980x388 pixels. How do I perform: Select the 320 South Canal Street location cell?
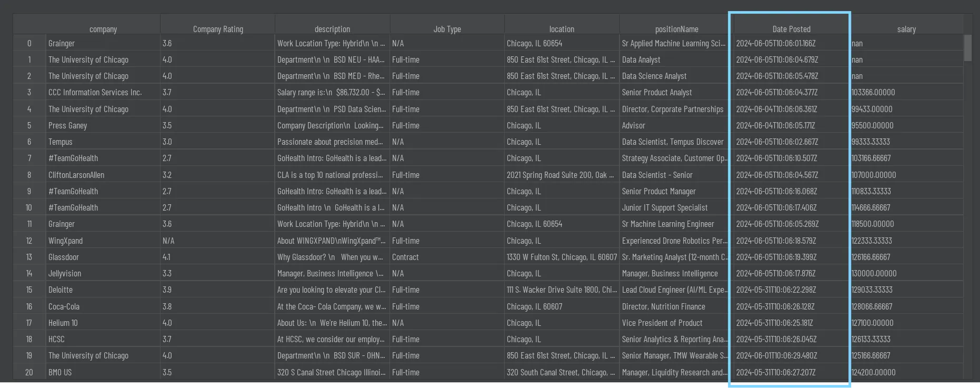(x=562, y=372)
